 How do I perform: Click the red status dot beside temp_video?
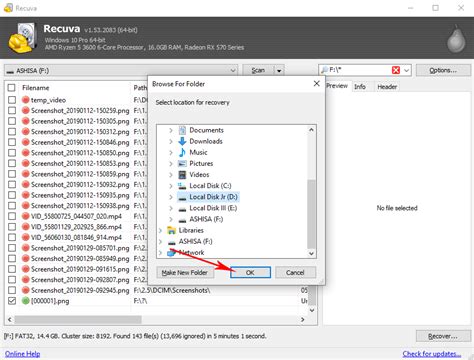pyautogui.click(x=26, y=100)
